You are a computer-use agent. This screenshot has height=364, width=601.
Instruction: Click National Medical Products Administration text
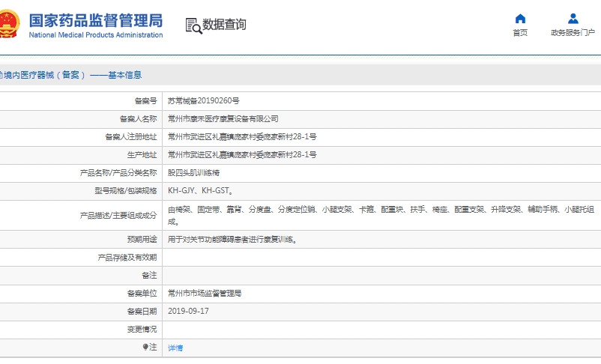(96, 35)
